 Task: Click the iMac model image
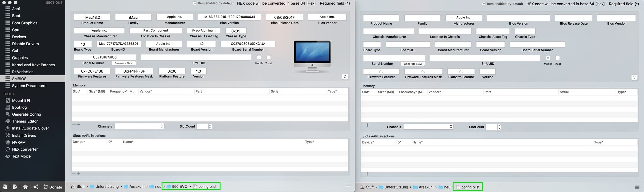[x=312, y=56]
